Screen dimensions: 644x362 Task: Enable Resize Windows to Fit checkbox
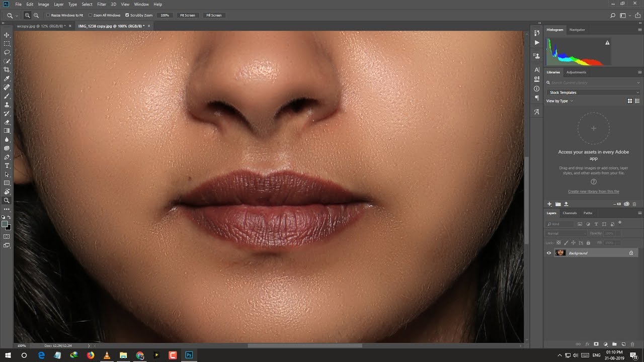(x=48, y=16)
